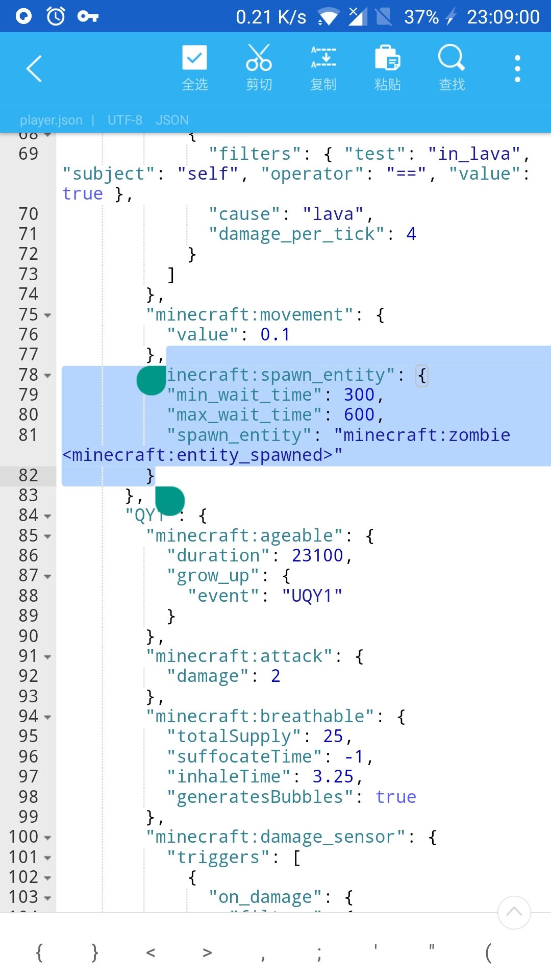Tap the scroll-to-top arrow circle

click(514, 913)
